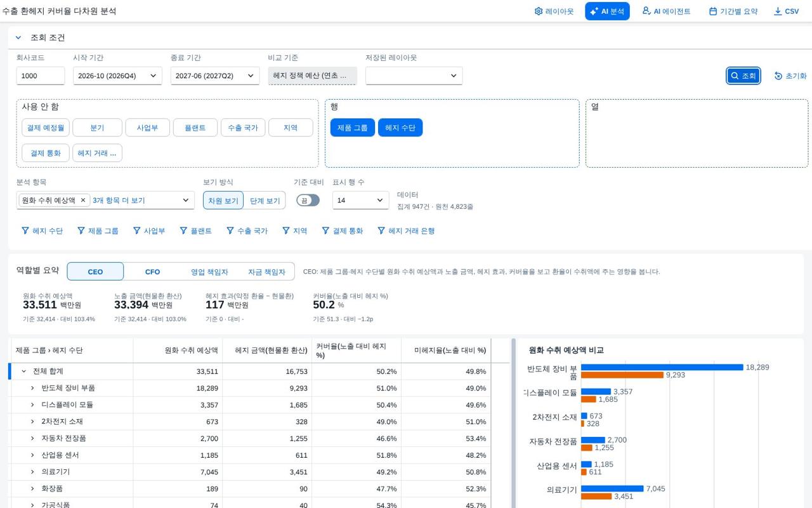812x508 pixels.
Task: Click the table vertical scrollbar
Action: click(x=513, y=422)
